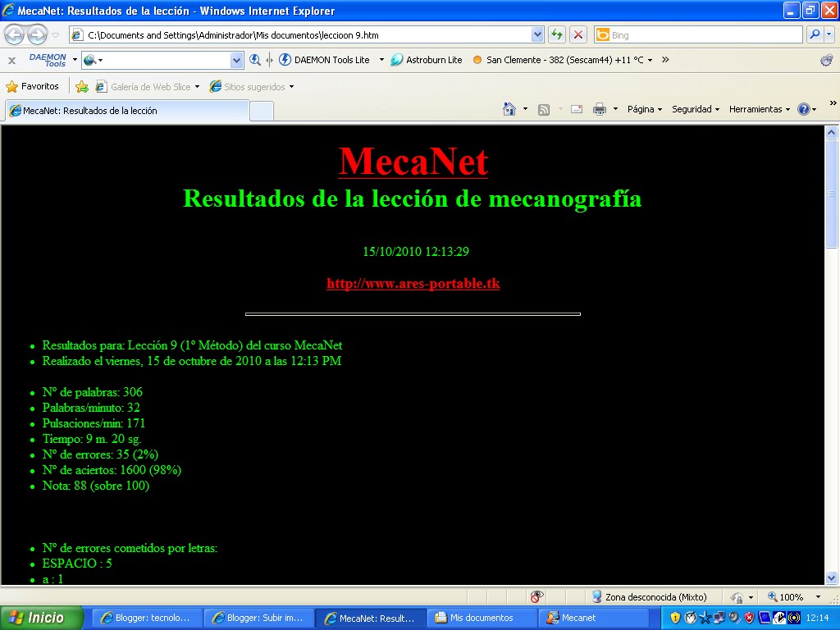Click the red shield tray icon
This screenshot has height=630, width=840.
[x=749, y=618]
